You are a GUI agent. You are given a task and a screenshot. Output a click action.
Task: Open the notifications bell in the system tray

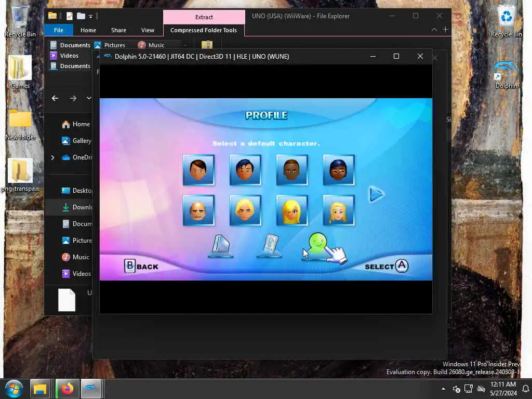pos(526,389)
